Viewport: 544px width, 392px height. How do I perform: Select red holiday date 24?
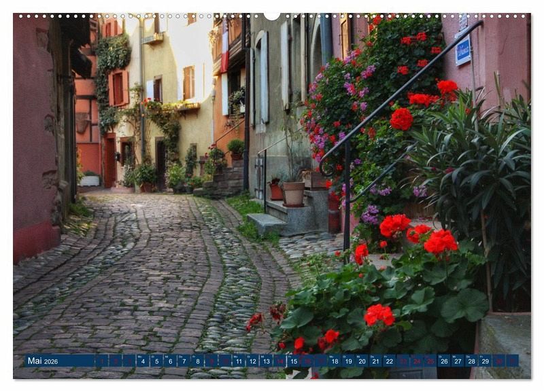pos(417,361)
